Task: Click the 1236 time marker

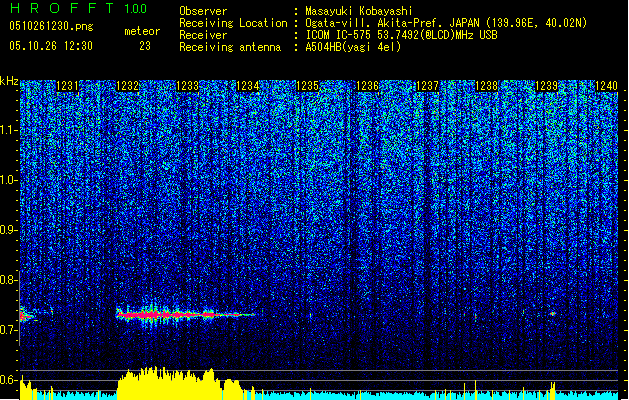Action: pos(367,86)
